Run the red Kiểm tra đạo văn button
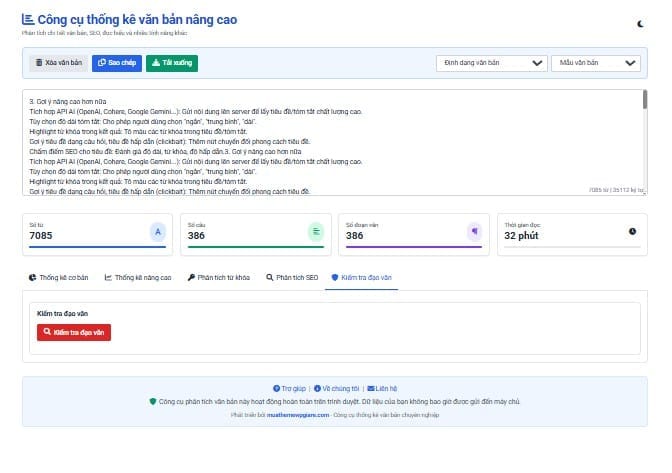This screenshot has height=473, width=672. pyautogui.click(x=73, y=333)
